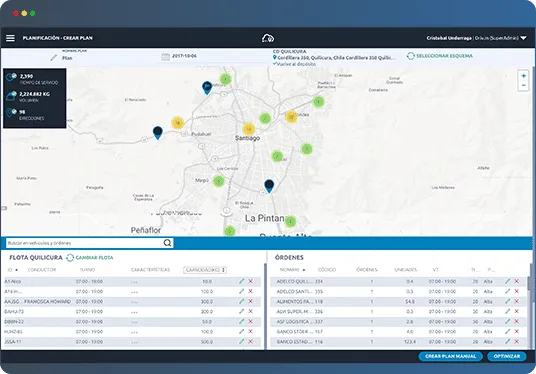
Task: Click the cloud logo icon in header
Action: [268, 38]
